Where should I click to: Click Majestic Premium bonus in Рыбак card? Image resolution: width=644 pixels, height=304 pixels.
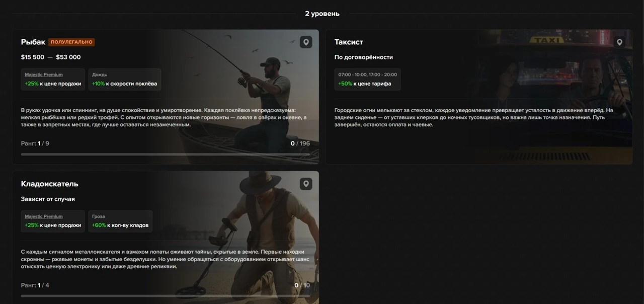point(53,80)
